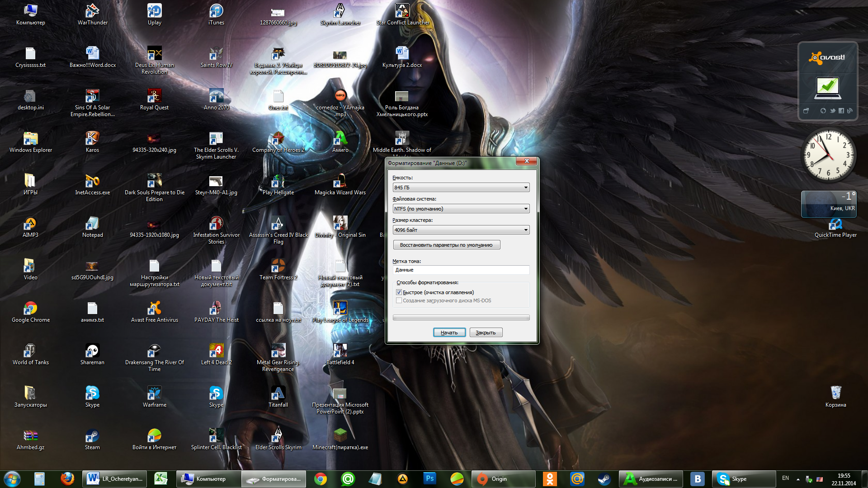Launch Star Conflict Launcher icon
The width and height of the screenshot is (868, 488).
point(402,14)
